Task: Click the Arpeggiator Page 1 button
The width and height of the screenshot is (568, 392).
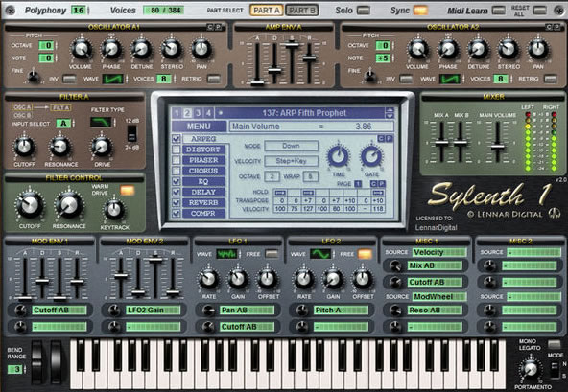Action: 358,184
